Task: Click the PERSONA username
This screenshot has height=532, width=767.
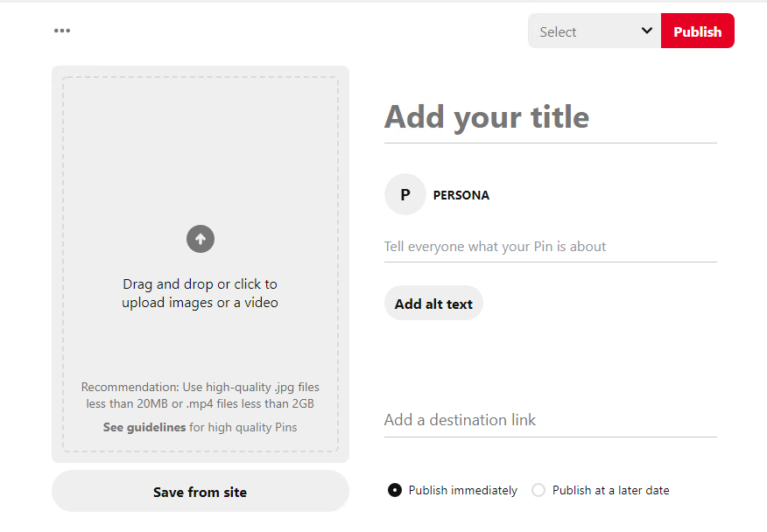Action: (x=461, y=195)
